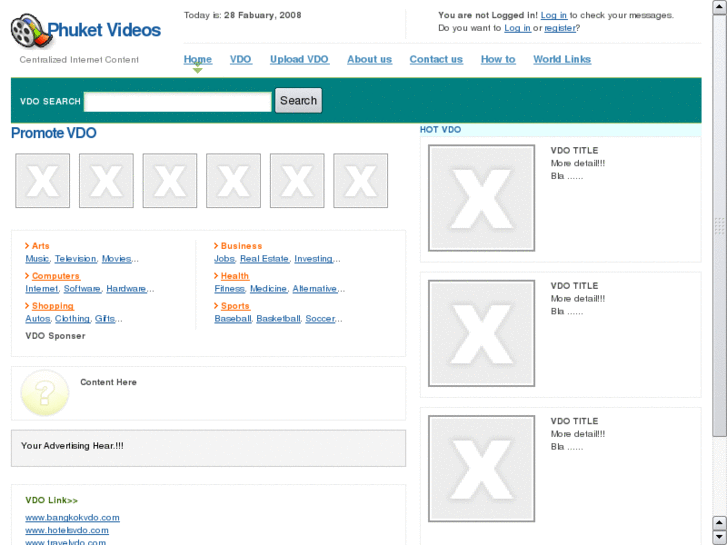Image resolution: width=727 pixels, height=545 pixels.
Task: Click the Music link under Arts
Action: coord(37,259)
